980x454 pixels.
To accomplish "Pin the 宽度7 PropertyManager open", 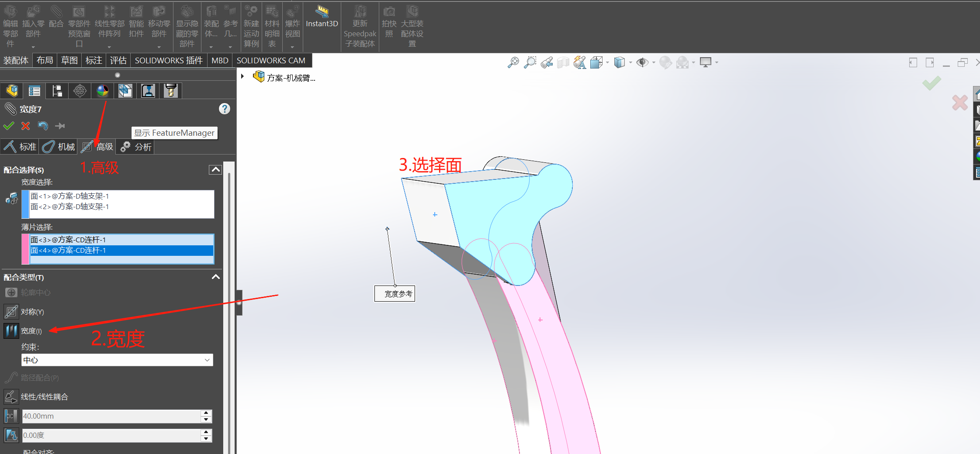I will (60, 126).
